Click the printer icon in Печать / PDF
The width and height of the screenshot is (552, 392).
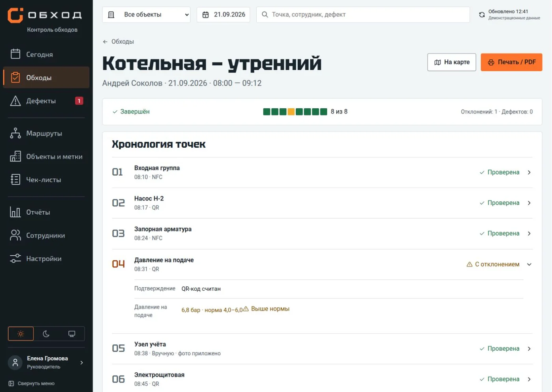tap(491, 62)
